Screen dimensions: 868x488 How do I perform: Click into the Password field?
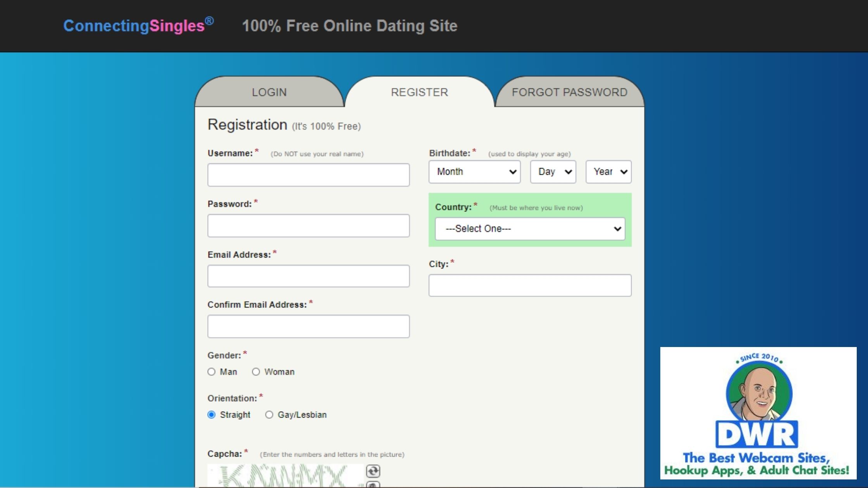pos(308,225)
